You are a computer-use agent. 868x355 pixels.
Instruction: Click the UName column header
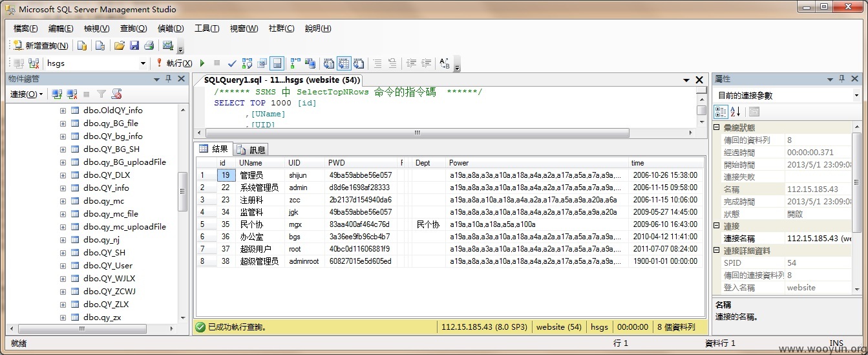tap(261, 163)
